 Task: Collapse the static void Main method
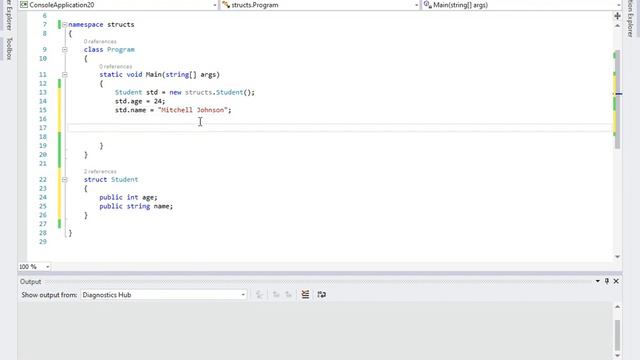click(64, 75)
